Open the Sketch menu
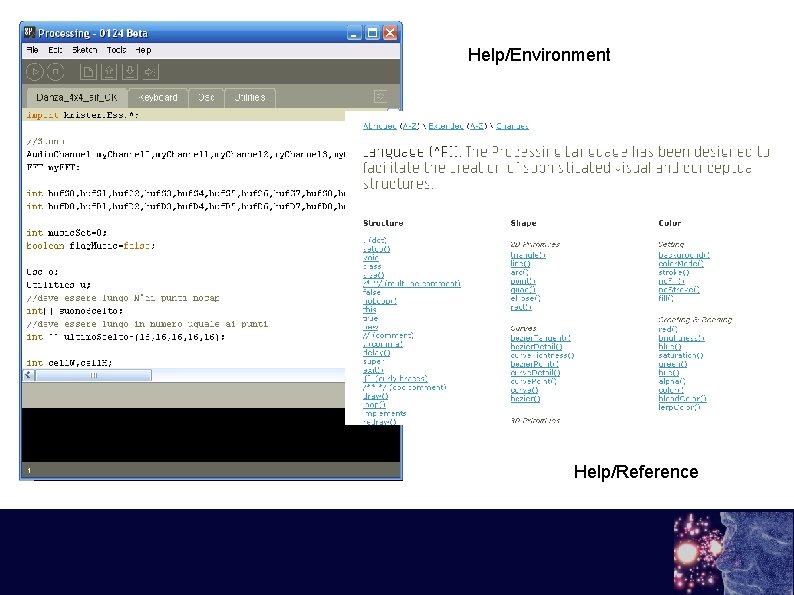Screen dimensions: 794x595 click(x=85, y=50)
